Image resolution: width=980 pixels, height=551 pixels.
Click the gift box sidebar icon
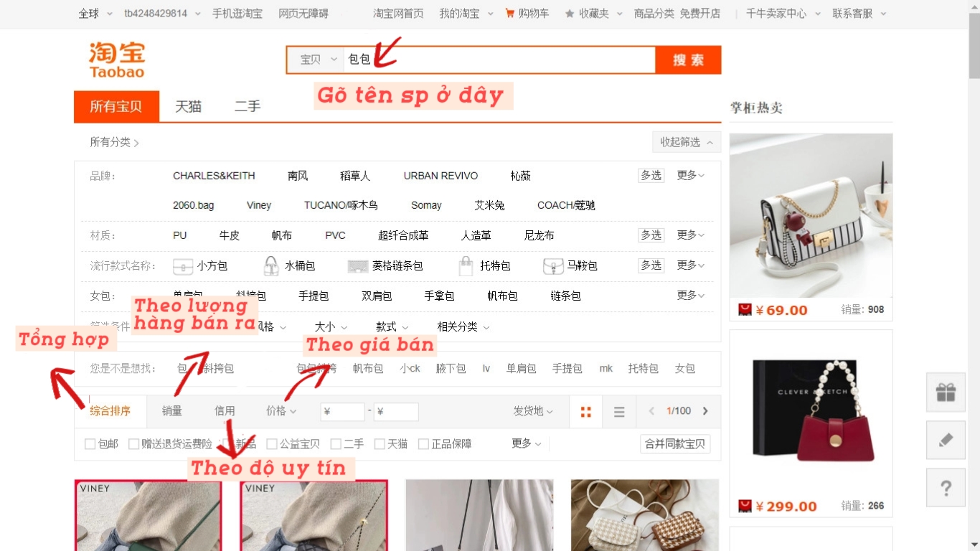pyautogui.click(x=946, y=392)
